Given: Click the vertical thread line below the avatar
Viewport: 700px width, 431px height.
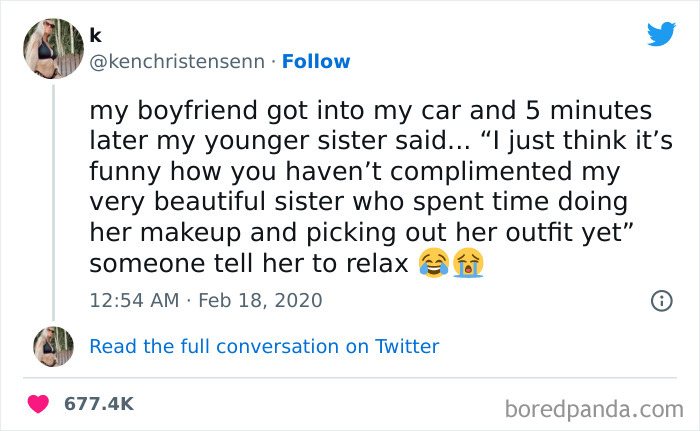Looking at the screenshot, I should click(53, 200).
